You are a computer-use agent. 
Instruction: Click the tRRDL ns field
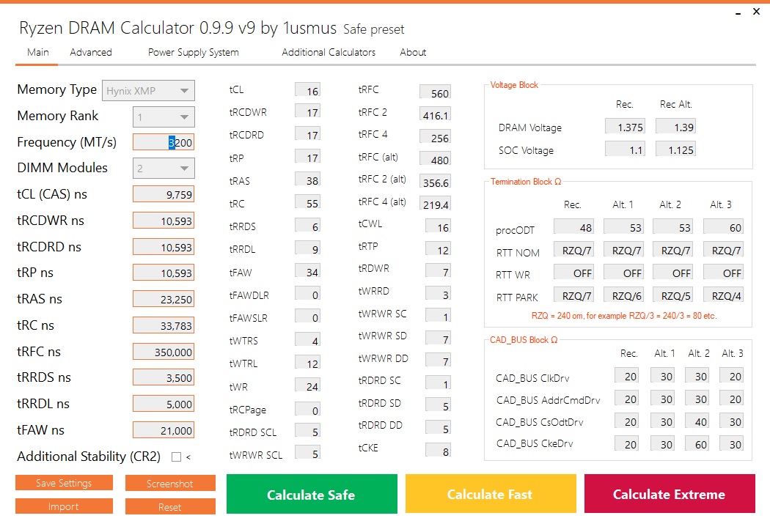164,404
